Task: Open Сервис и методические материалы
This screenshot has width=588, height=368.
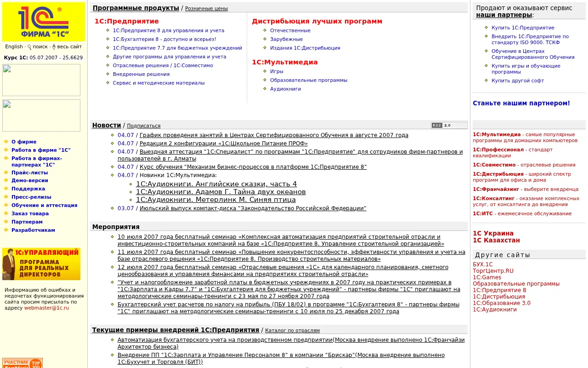Action: (159, 83)
